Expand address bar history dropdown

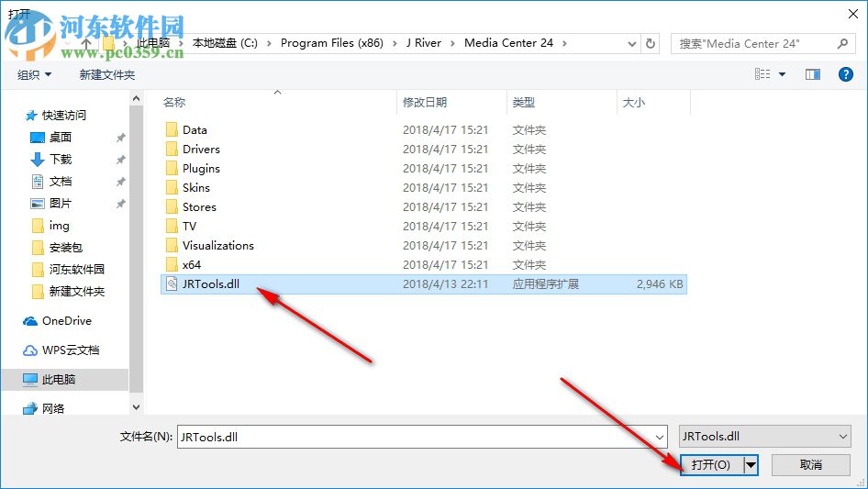pyautogui.click(x=631, y=44)
